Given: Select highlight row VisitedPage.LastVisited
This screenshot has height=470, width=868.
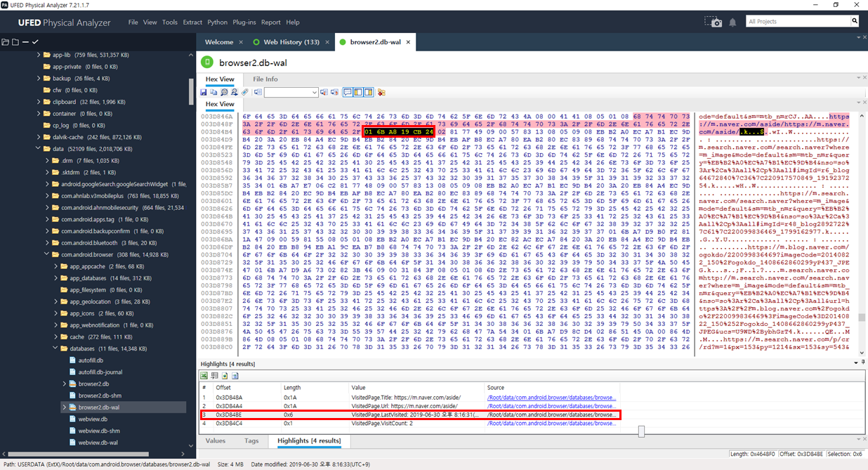Looking at the screenshot, I should (409, 414).
